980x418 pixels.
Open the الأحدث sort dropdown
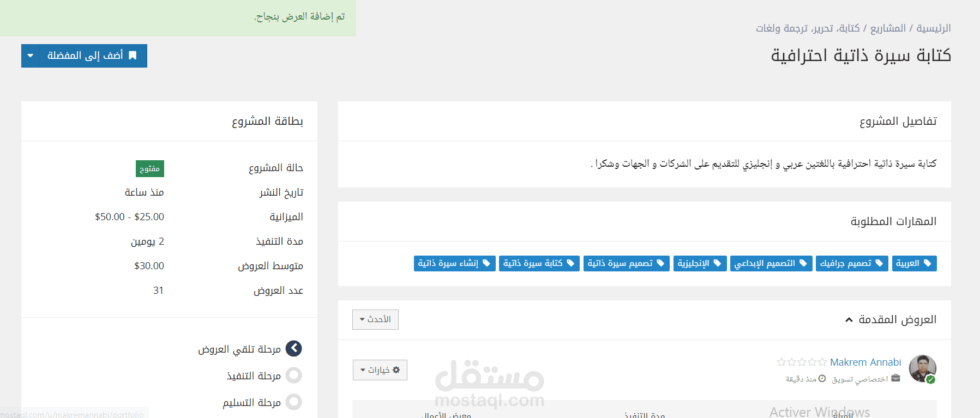point(375,319)
